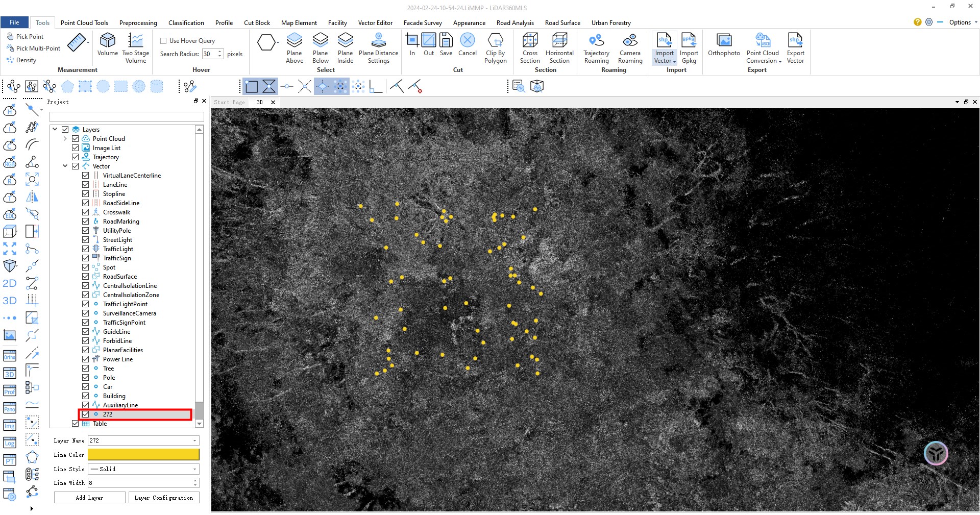Toggle the TrafficSign layer checkbox
The image size is (980, 515).
point(86,258)
